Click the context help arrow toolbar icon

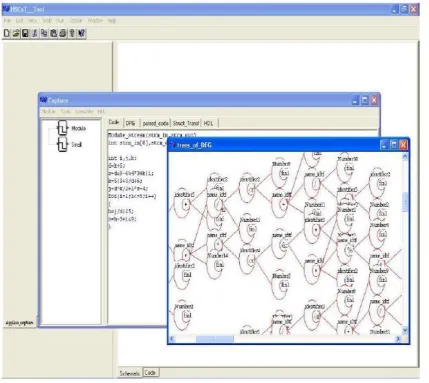pos(81,33)
